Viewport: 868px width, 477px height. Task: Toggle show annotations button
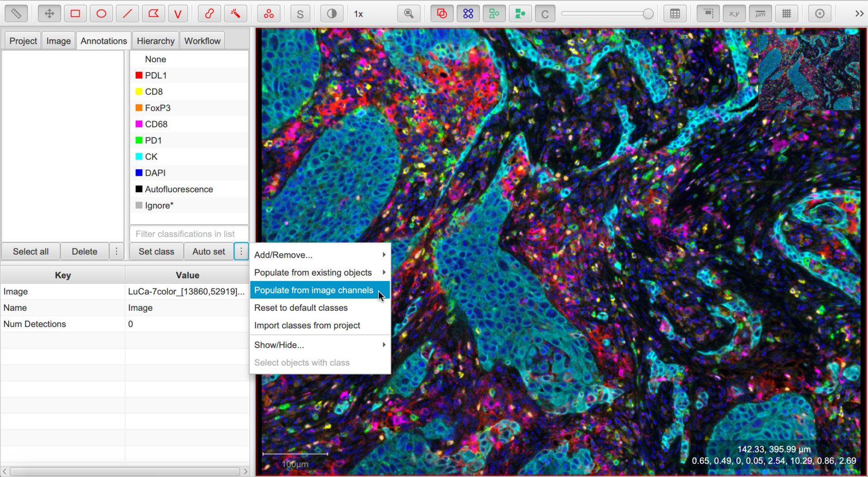point(442,14)
